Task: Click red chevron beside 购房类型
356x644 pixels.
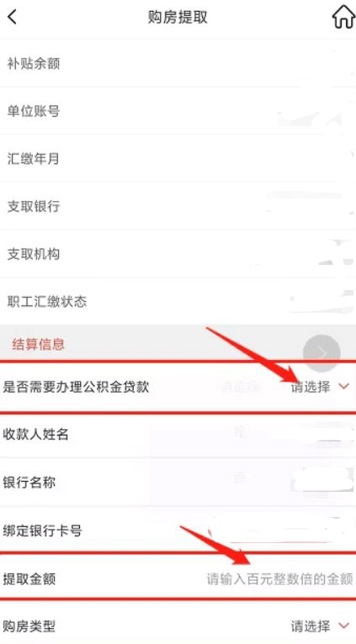Action: (343, 626)
